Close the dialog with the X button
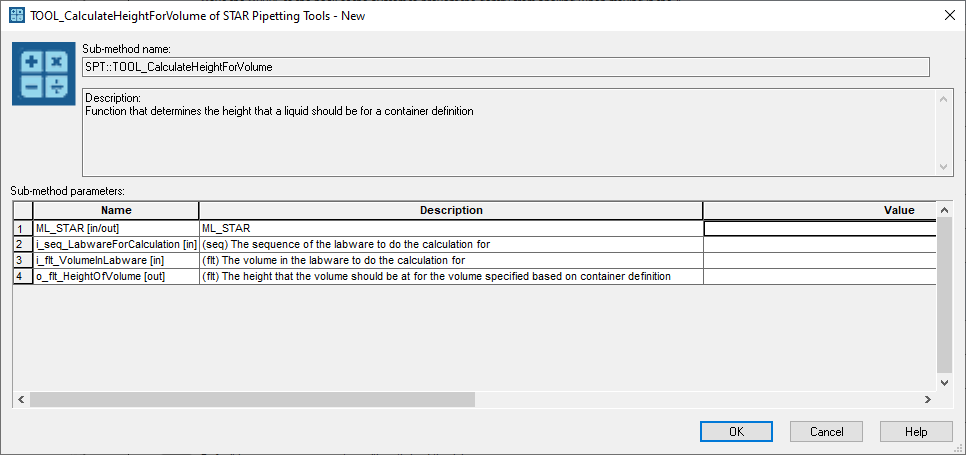This screenshot has height=455, width=966. [949, 16]
